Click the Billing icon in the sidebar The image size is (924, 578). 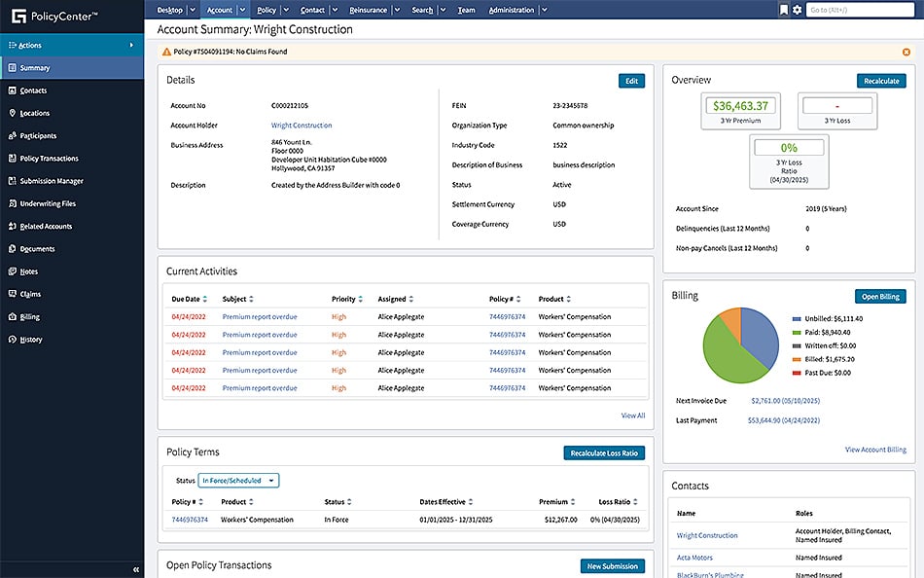14,316
